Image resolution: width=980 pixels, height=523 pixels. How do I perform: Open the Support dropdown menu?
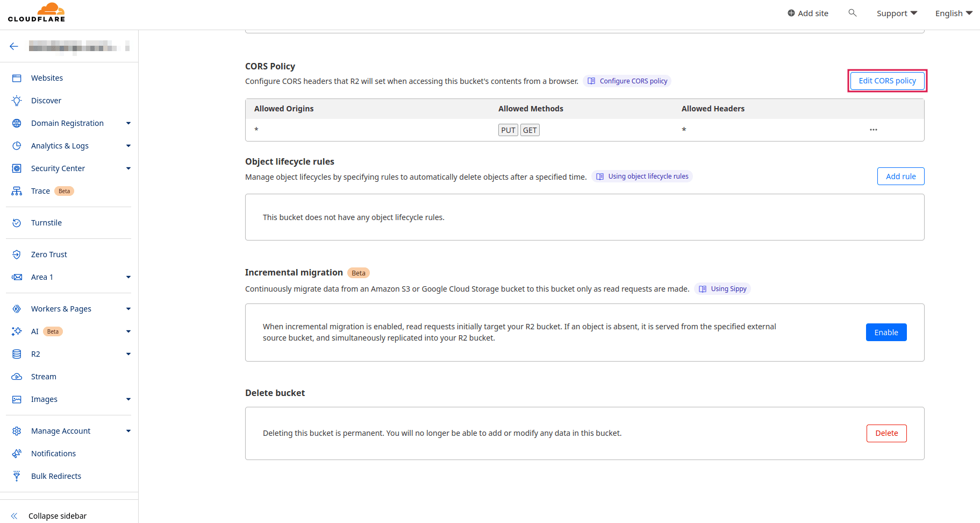[896, 13]
